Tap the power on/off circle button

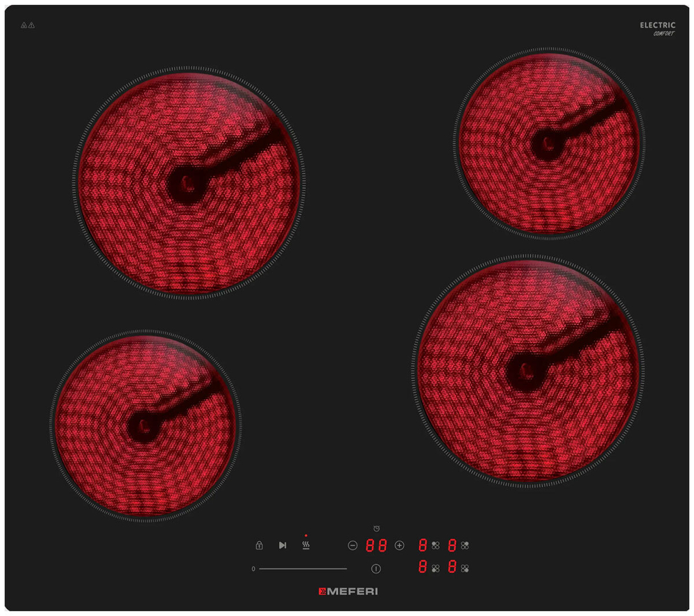(x=375, y=569)
